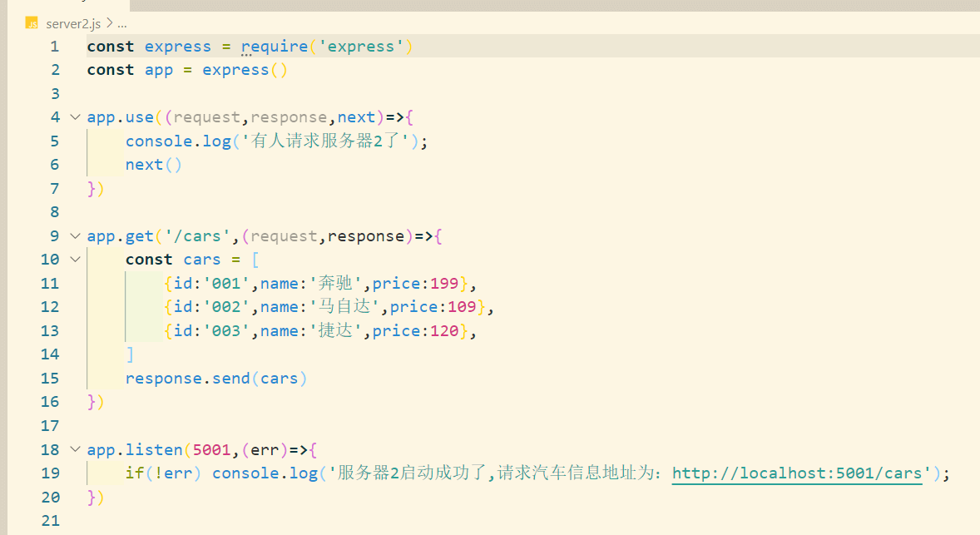Click the '马自达' name value
The height and width of the screenshot is (535, 980).
point(344,307)
